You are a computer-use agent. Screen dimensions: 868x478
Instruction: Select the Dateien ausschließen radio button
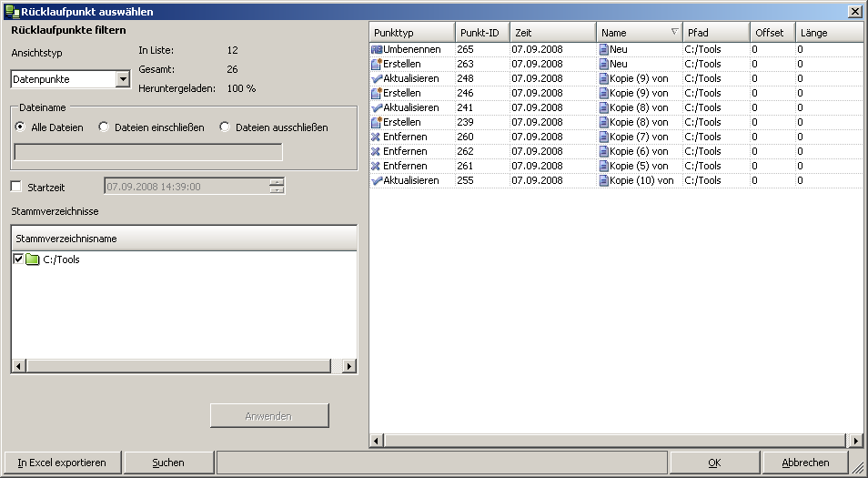tap(225, 127)
